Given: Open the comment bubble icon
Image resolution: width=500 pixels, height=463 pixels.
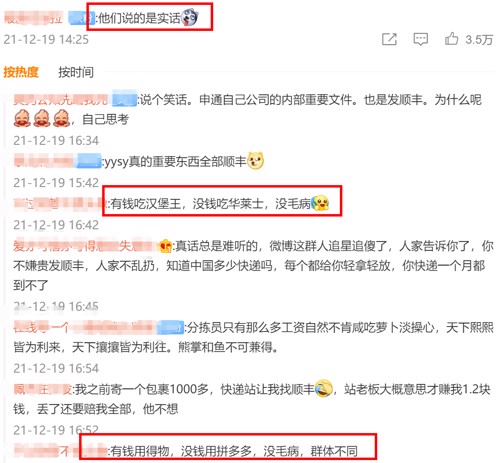Looking at the screenshot, I should 420,39.
